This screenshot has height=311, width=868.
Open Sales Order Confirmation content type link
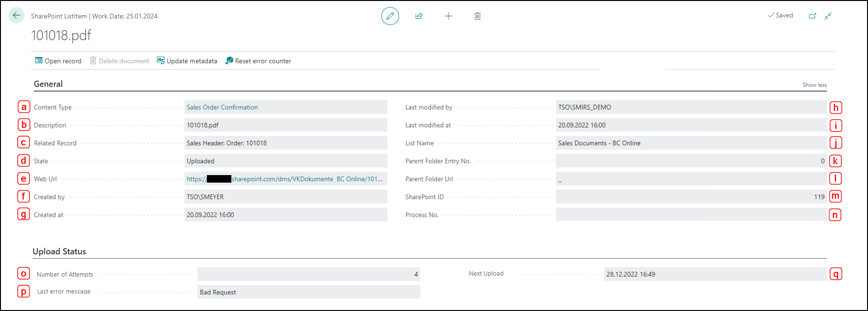click(x=222, y=107)
